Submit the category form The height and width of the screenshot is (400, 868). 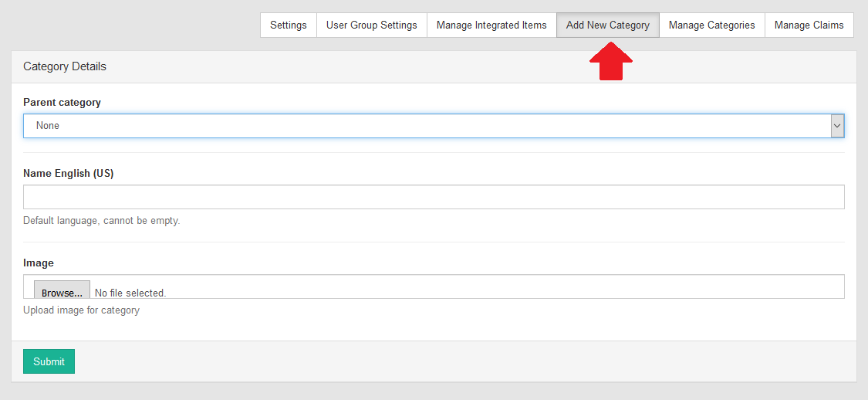pos(49,361)
